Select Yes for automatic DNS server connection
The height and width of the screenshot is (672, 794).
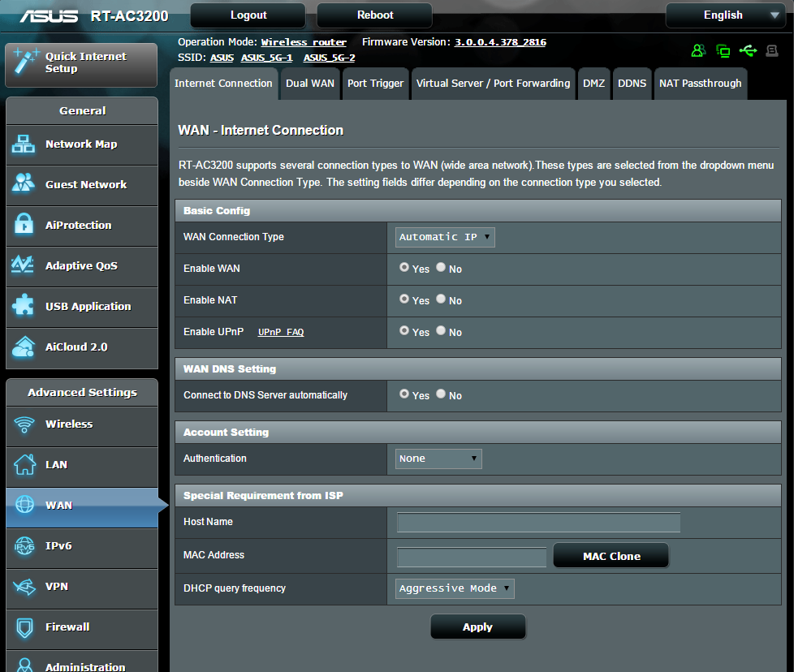click(x=404, y=394)
